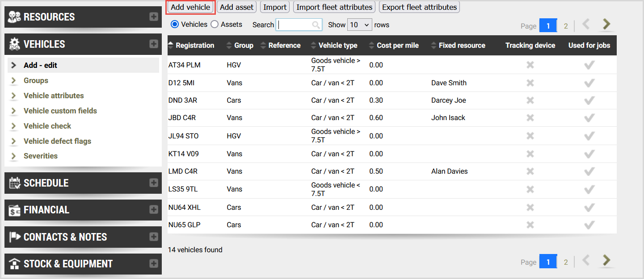Click the search magnifier icon
Image resolution: width=644 pixels, height=279 pixels.
click(316, 25)
